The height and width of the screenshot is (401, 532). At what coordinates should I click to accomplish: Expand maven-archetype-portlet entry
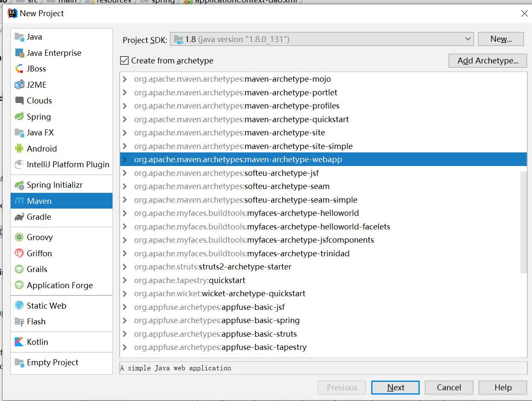pyautogui.click(x=125, y=92)
